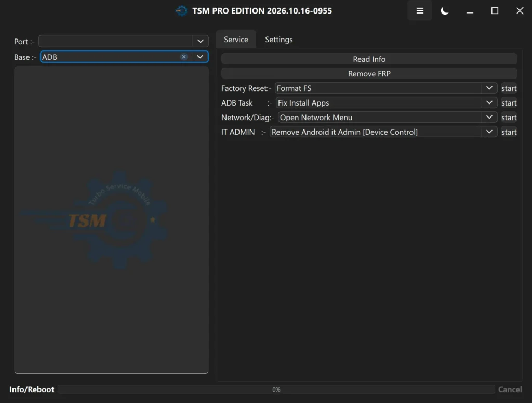Click the 'TSM PRO EDITION 2026.10.16-0955' title
The width and height of the screenshot is (532, 403).
click(x=262, y=11)
